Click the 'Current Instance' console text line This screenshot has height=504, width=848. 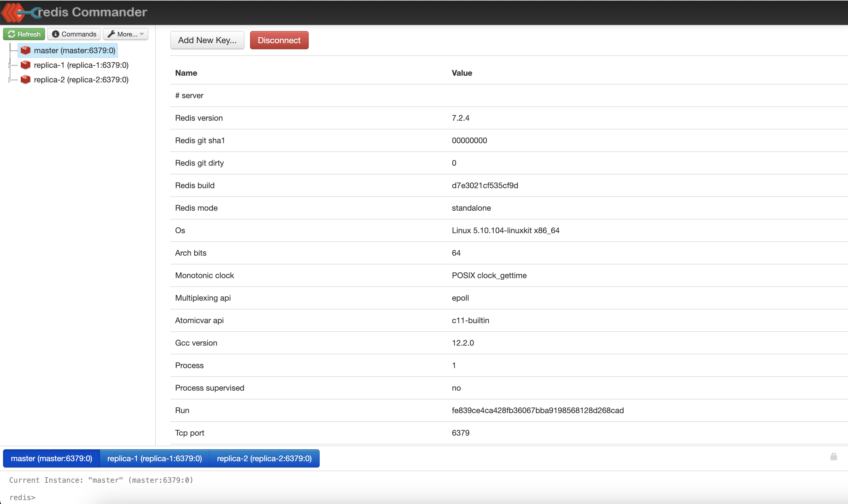[101, 480]
